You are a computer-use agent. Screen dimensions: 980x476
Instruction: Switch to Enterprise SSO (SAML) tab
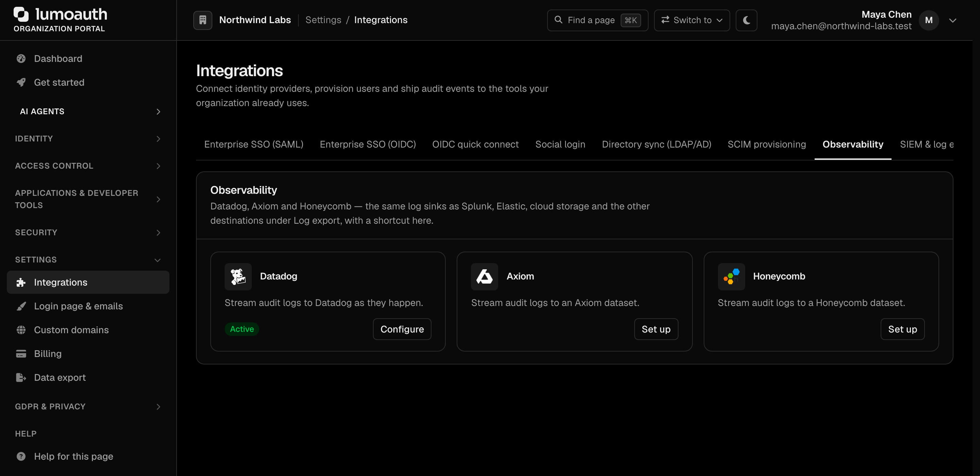pos(254,144)
